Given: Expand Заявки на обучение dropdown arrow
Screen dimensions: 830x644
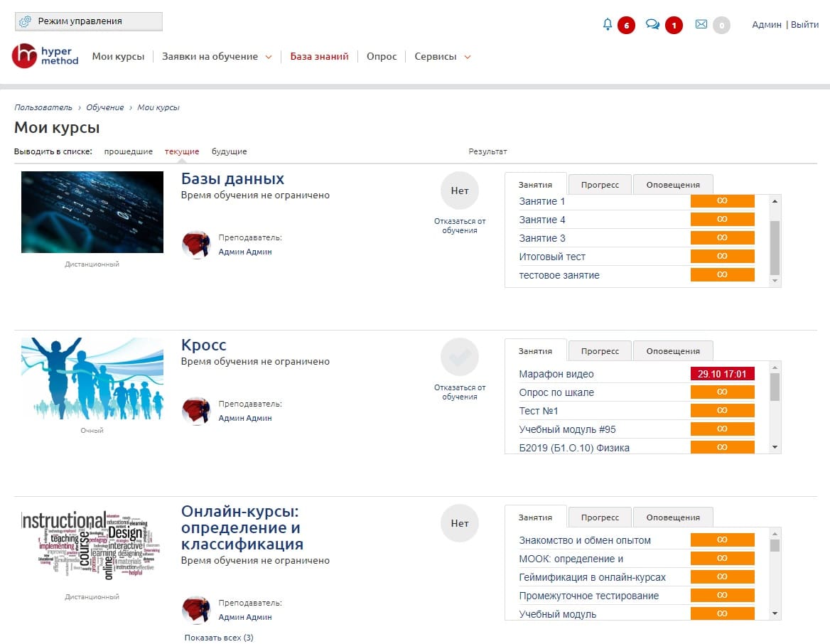Looking at the screenshot, I should tap(269, 57).
